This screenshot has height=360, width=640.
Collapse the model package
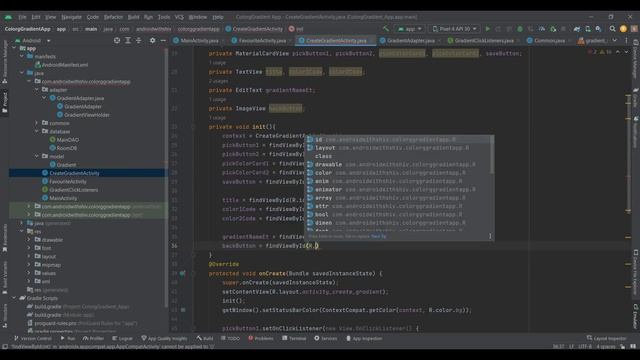tap(37, 156)
